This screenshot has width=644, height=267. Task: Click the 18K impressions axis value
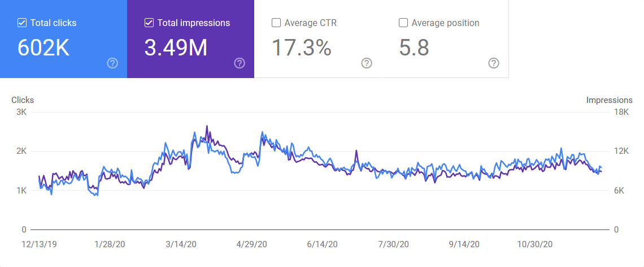621,112
